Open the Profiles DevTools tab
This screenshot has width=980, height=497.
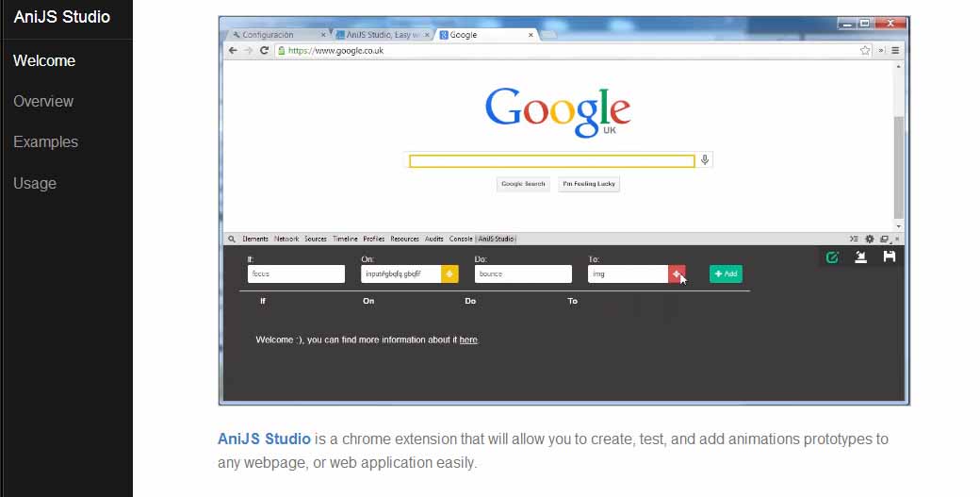(374, 239)
